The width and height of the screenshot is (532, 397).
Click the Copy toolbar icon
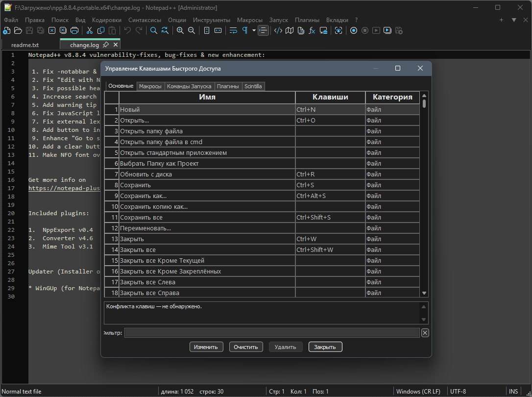[101, 30]
